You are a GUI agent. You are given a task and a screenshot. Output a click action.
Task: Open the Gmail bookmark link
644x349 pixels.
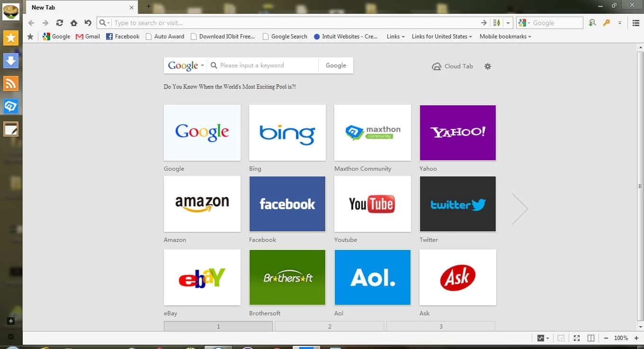tap(88, 37)
